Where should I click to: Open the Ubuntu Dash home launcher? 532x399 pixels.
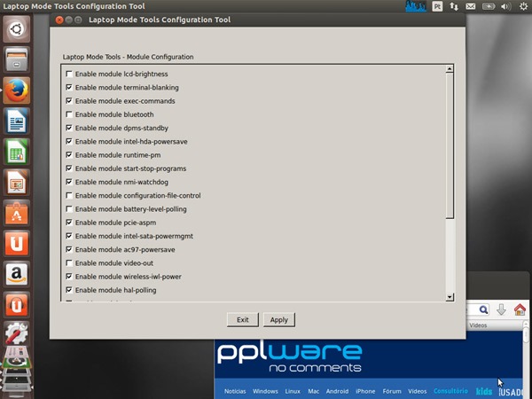point(17,29)
